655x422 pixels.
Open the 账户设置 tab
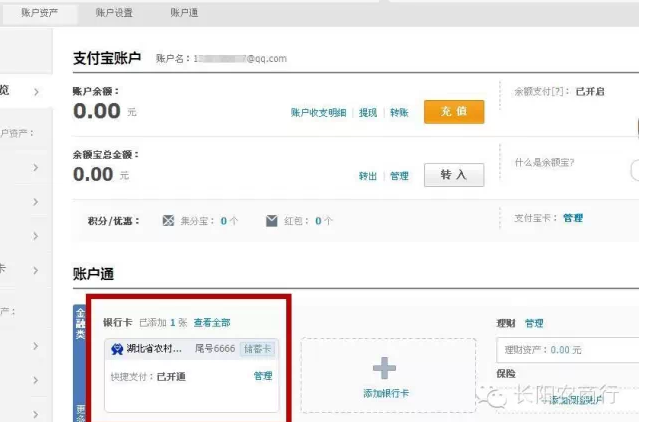pyautogui.click(x=114, y=13)
